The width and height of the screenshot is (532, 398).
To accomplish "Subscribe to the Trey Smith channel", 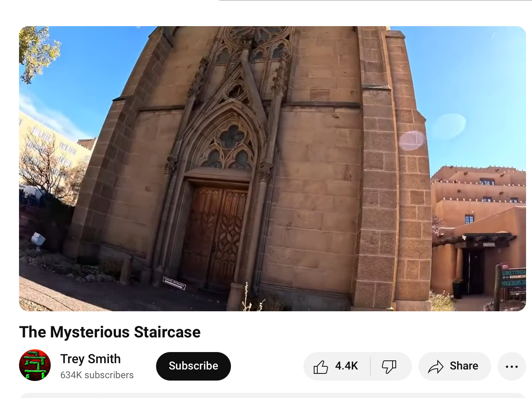I will 193,366.
